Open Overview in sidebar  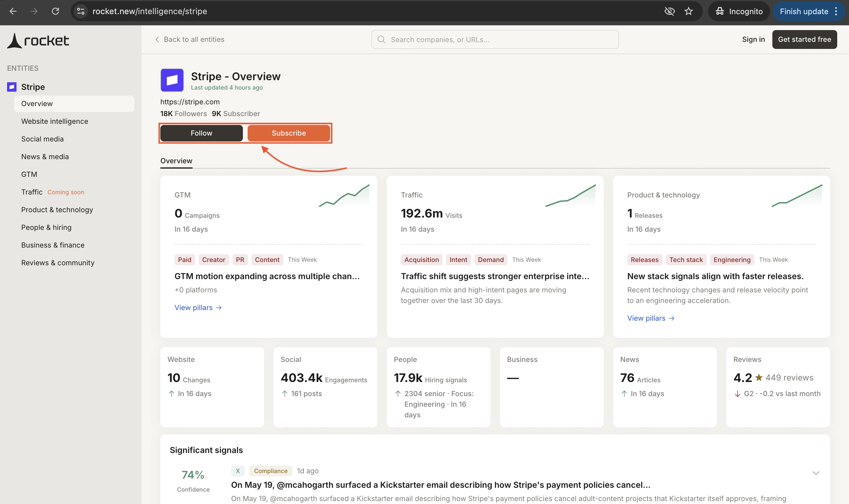74,103
